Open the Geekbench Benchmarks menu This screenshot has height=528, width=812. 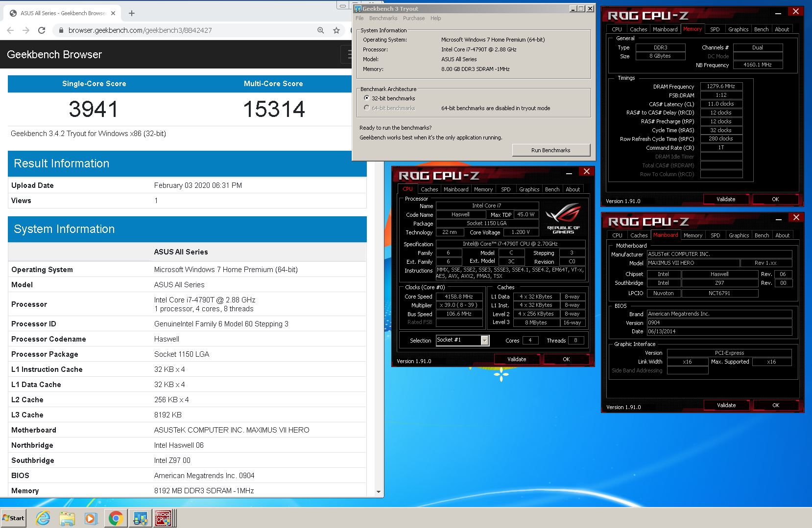click(x=383, y=19)
